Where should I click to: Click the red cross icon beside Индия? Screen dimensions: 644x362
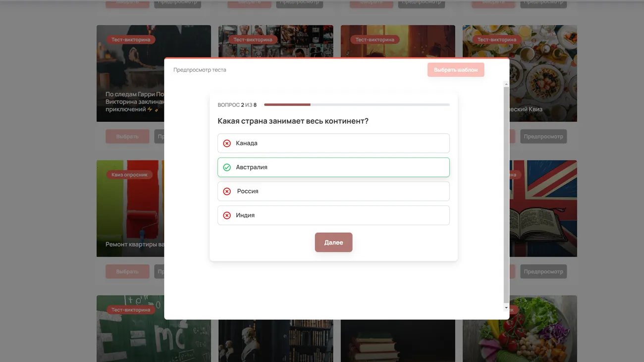pos(227,215)
